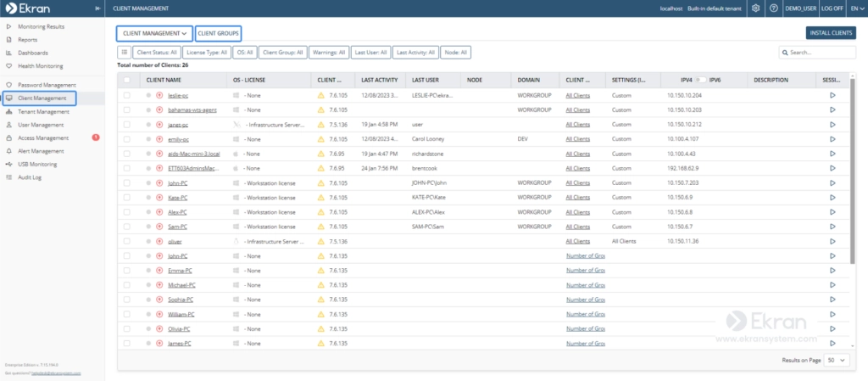Open Node filter dropdown
The height and width of the screenshot is (381, 868).
pos(456,52)
